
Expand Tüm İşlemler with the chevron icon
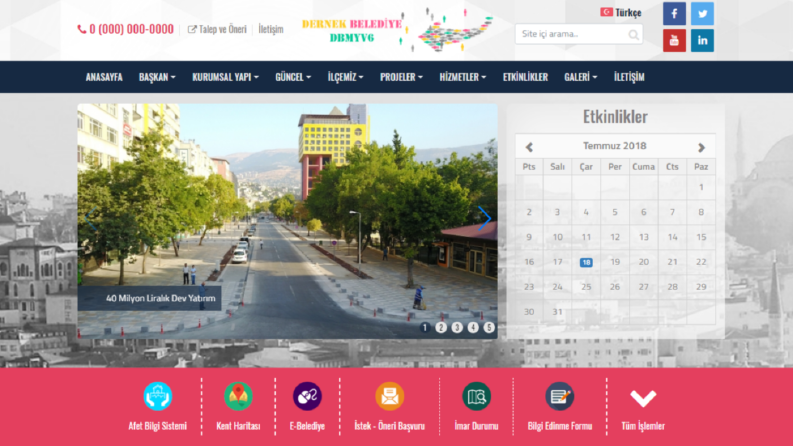click(x=643, y=398)
